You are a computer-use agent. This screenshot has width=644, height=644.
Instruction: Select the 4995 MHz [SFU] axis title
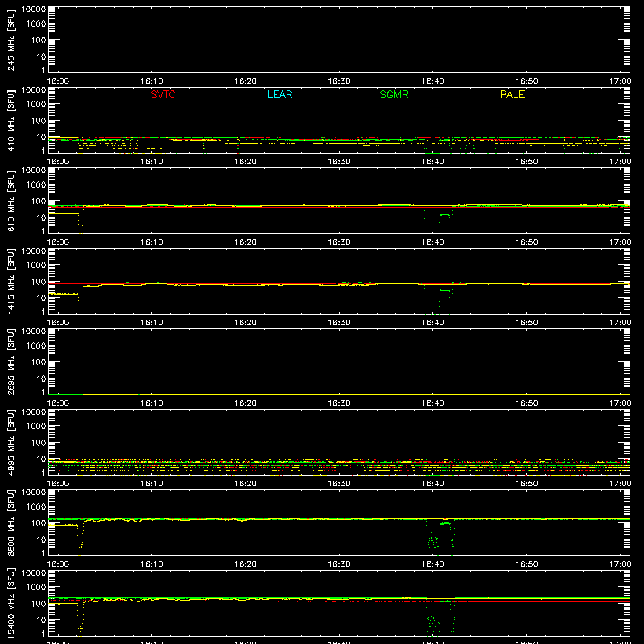(x=10, y=442)
